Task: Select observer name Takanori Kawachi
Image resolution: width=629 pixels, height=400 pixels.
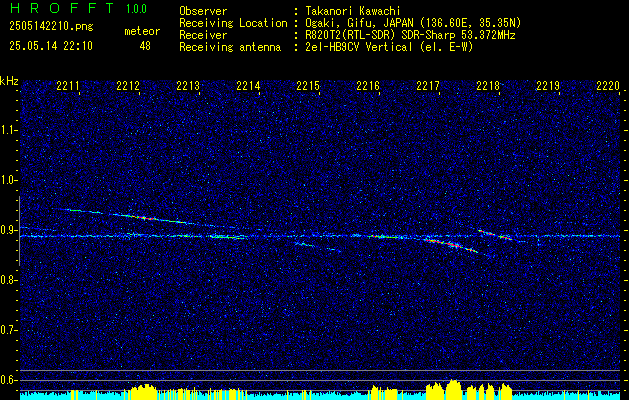Action: [353, 11]
